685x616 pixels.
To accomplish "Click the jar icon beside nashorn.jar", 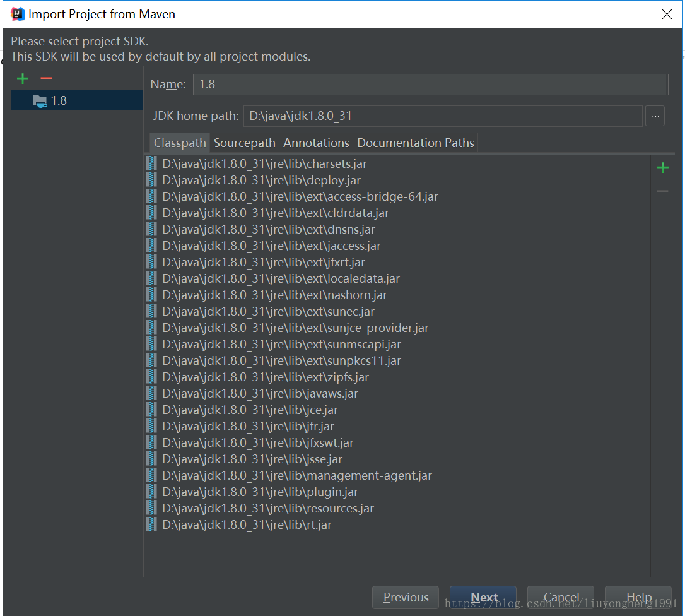I will click(151, 295).
